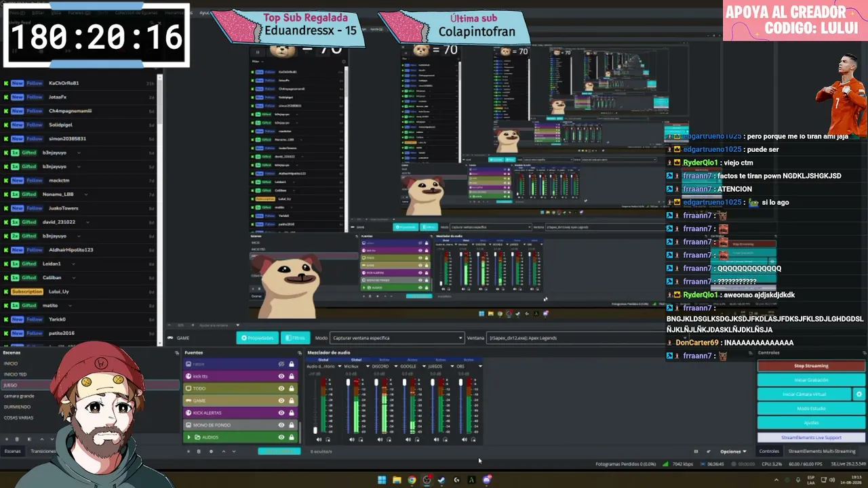Open the Modo capture mode dropdown
868x488 pixels.
click(398, 338)
